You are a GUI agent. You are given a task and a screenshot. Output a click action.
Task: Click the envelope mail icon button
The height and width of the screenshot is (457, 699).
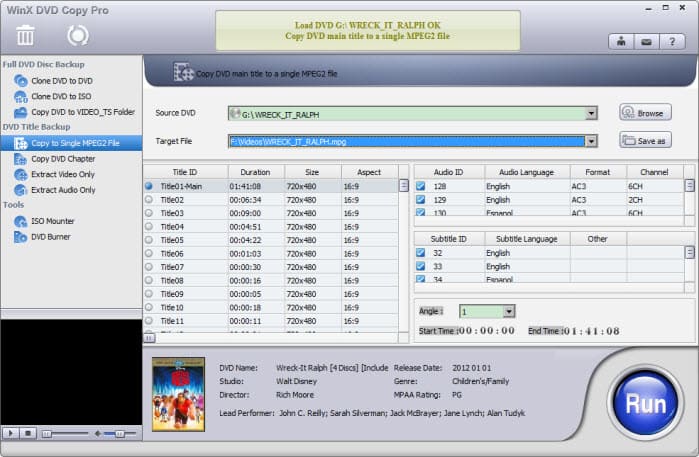[646, 42]
